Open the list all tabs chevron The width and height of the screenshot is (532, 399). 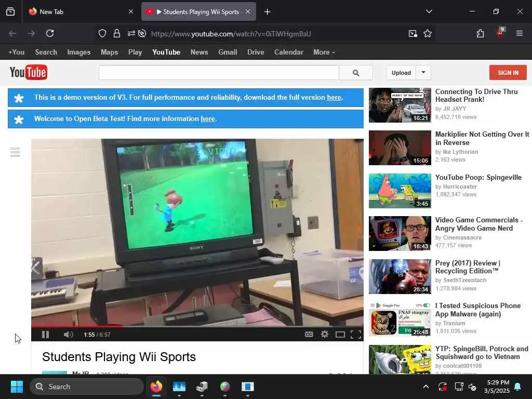click(429, 11)
